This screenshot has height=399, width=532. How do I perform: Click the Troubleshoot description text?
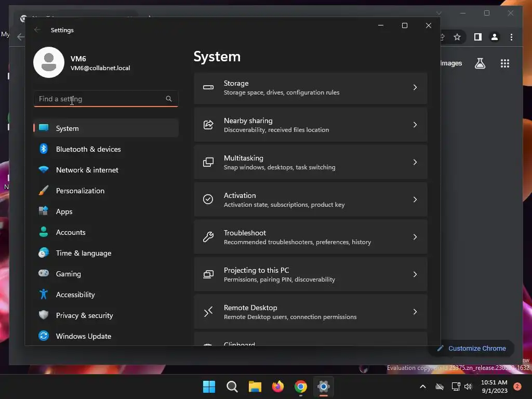(x=297, y=242)
